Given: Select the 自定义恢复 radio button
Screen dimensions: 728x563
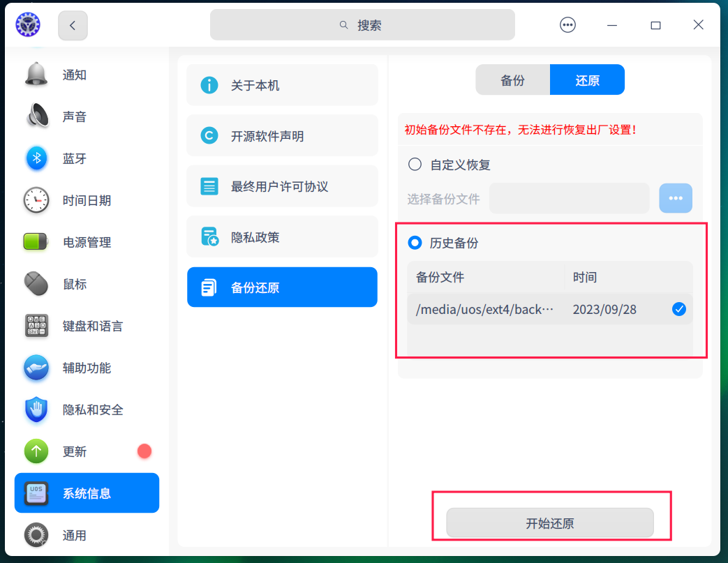Looking at the screenshot, I should coord(415,165).
